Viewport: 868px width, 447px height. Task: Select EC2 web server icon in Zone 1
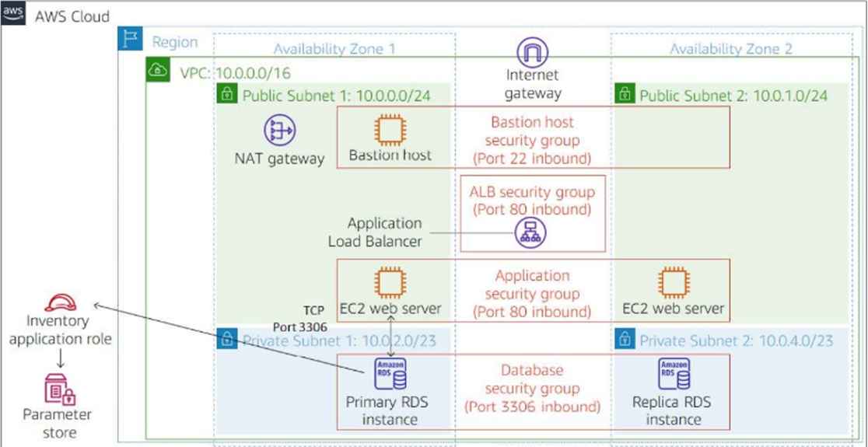coord(390,281)
